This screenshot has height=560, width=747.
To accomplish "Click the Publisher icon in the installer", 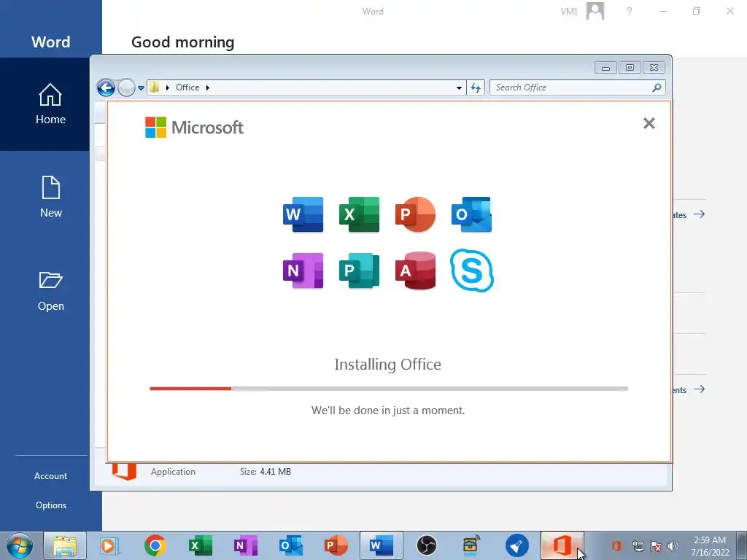I will (359, 271).
